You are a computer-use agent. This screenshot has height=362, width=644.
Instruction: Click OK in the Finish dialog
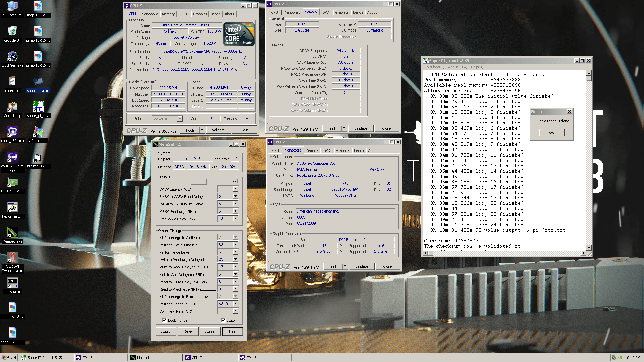coord(551,132)
